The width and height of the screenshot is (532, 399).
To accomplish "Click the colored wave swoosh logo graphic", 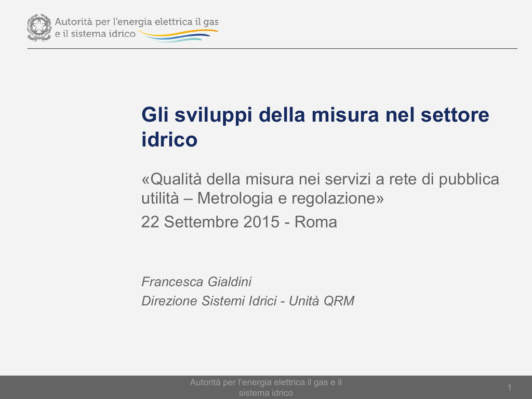I will tap(178, 36).
